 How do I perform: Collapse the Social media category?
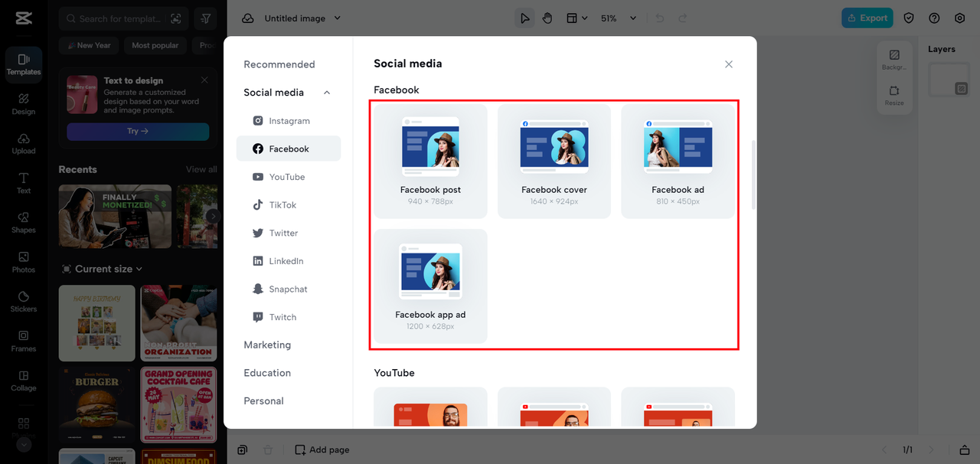(x=327, y=93)
